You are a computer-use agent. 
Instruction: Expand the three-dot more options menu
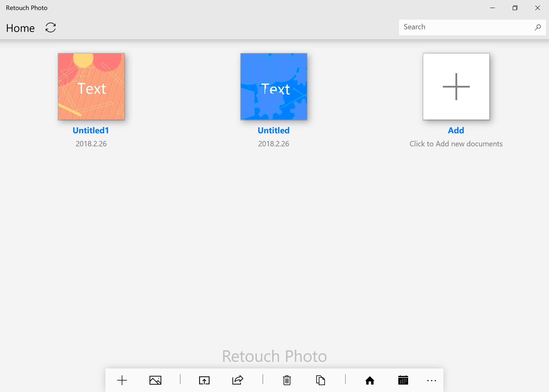tap(431, 381)
